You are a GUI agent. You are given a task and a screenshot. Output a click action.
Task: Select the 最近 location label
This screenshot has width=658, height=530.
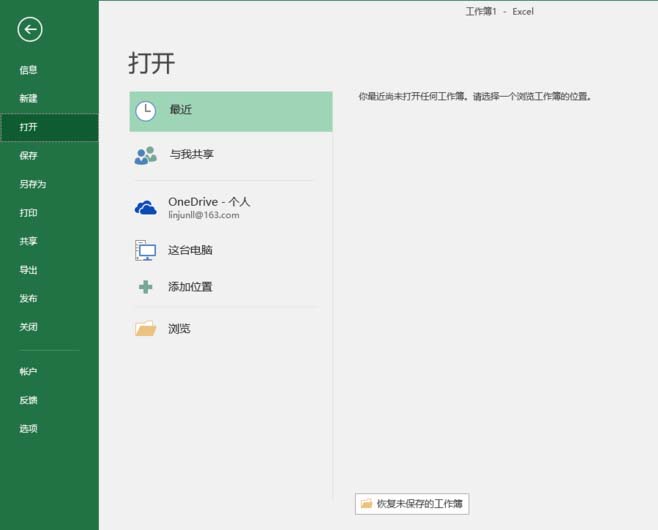(x=180, y=110)
